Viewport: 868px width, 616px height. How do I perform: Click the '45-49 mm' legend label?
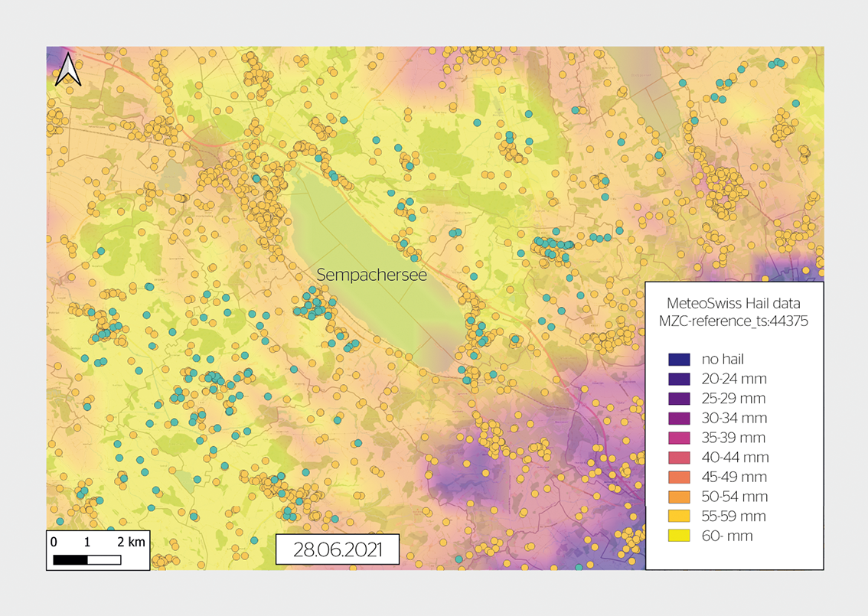(x=734, y=477)
